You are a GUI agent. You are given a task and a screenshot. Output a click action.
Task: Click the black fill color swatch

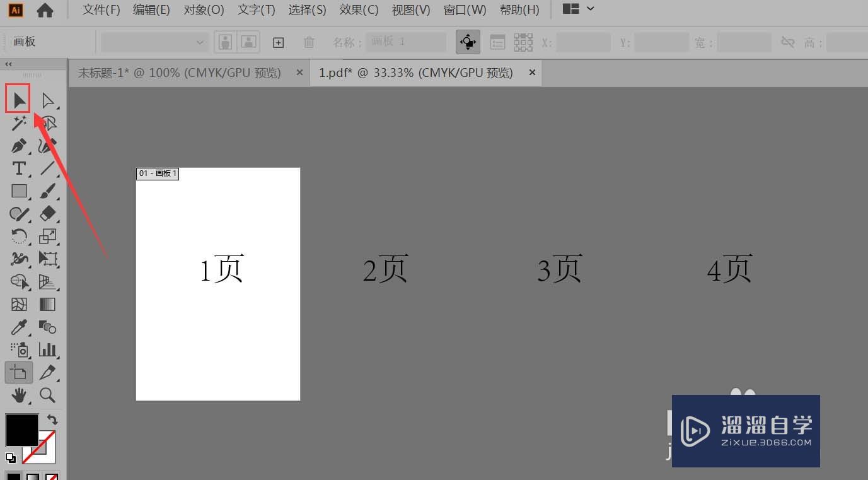22,430
